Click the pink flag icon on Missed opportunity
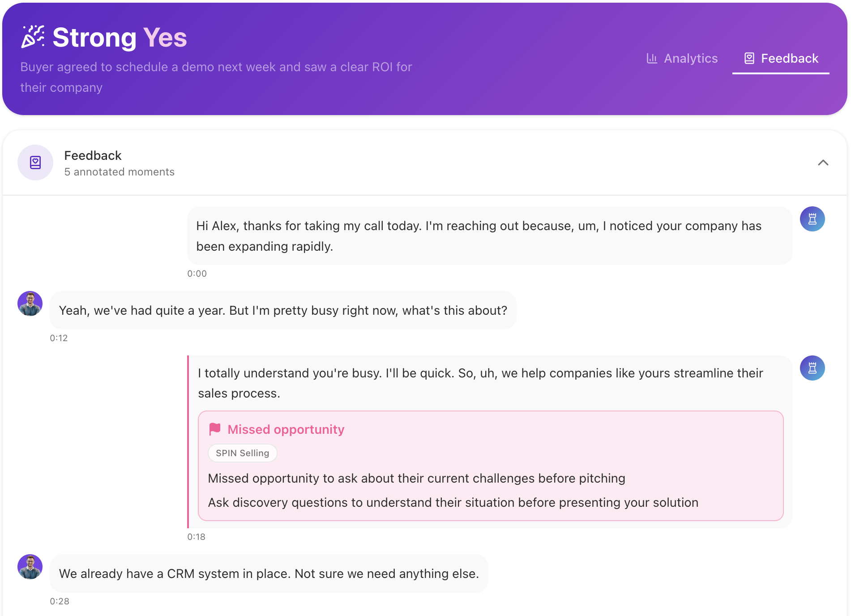The image size is (851, 616). click(x=215, y=429)
